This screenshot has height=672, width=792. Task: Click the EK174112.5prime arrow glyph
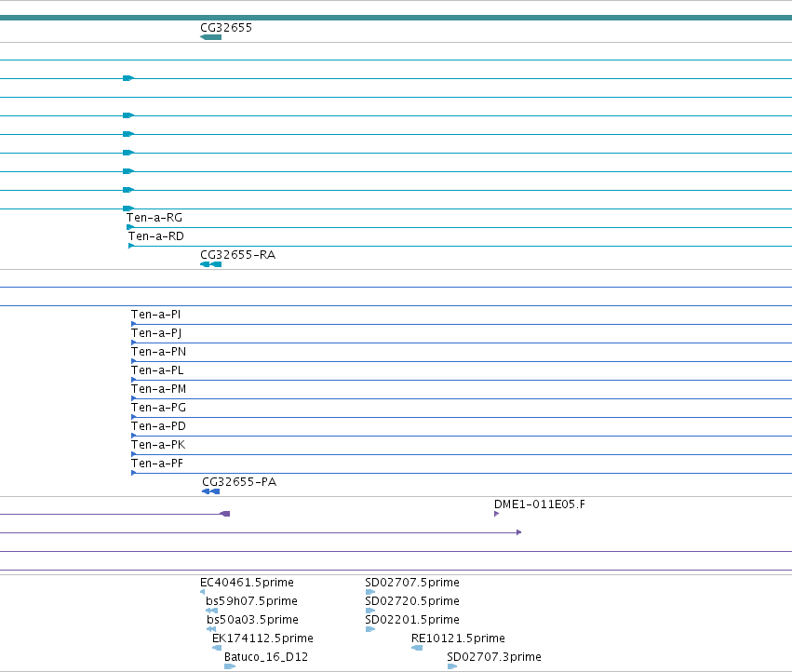[x=217, y=648]
